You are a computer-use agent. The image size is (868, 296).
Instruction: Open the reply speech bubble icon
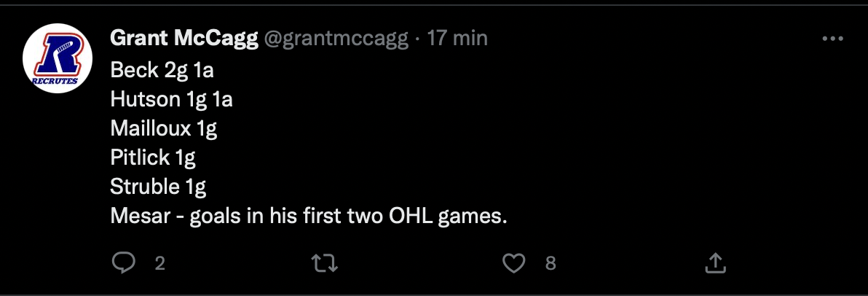pos(123,262)
